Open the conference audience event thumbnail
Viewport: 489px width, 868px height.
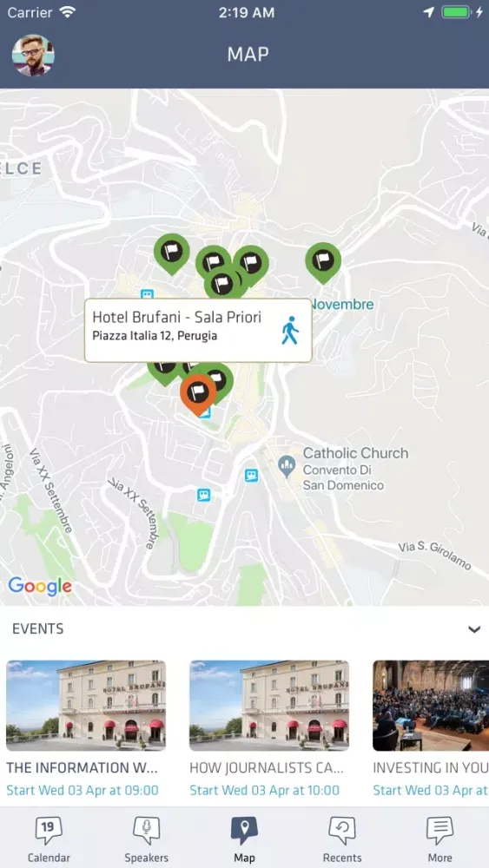click(x=431, y=705)
